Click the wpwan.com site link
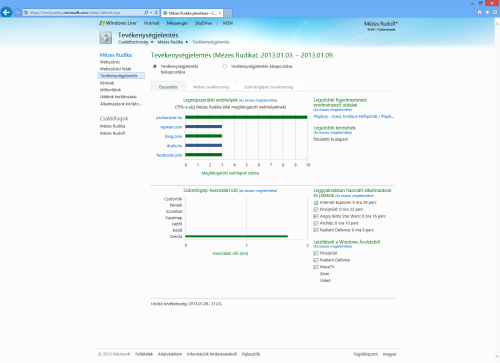Image resolution: width=500 pixels, height=363 pixels. [171, 127]
